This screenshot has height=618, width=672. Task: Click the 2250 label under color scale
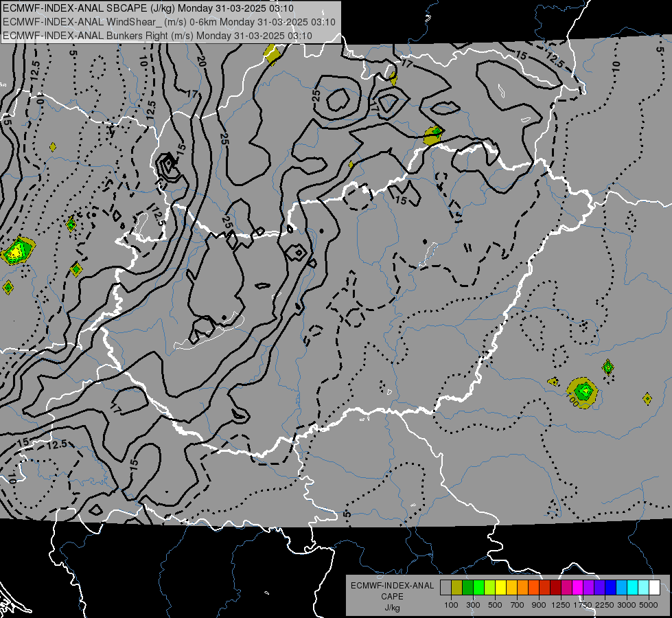coord(605,605)
